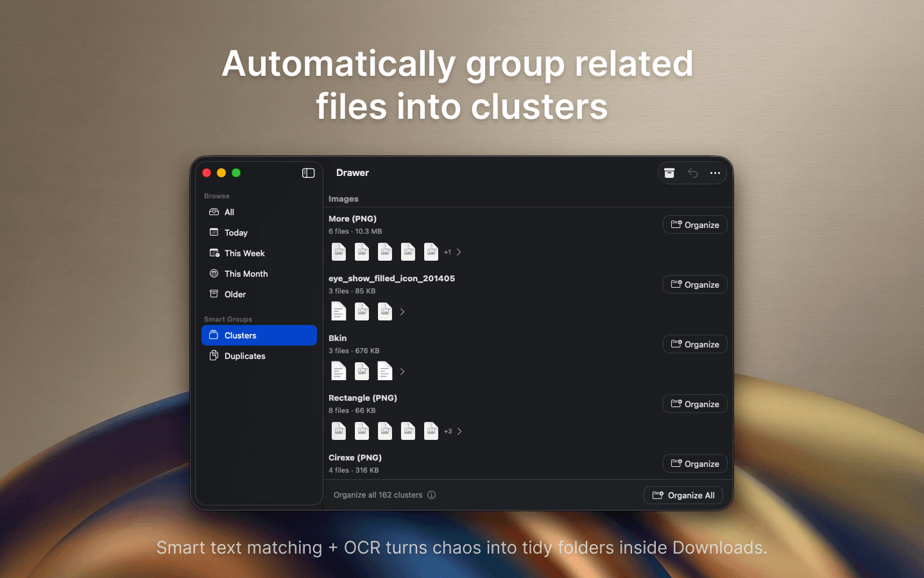This screenshot has width=924, height=578.
Task: Click the Drawer window title
Action: [x=352, y=173]
